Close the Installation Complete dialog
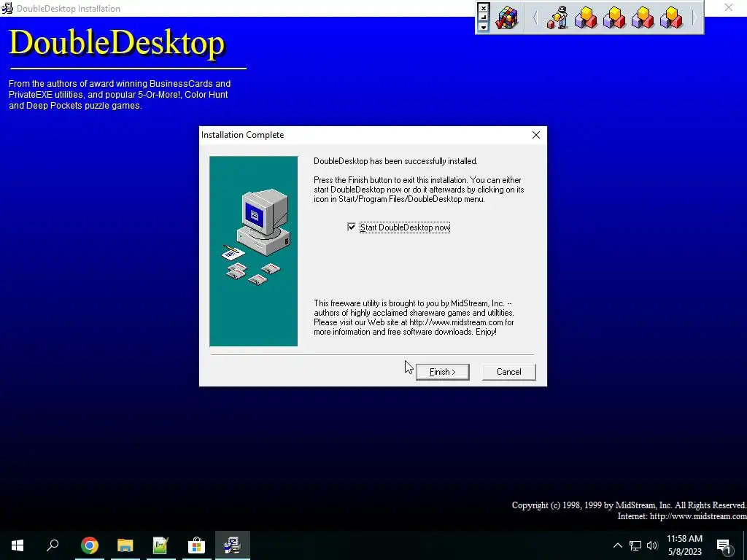The width and height of the screenshot is (747, 560). (536, 135)
